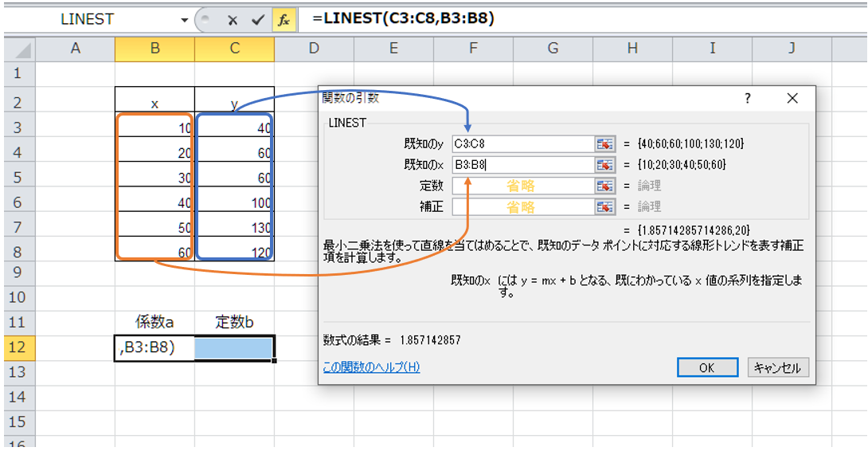Viewport: 868px width, 455px height.
Task: Click cell C7 with value 130
Action: (235, 226)
